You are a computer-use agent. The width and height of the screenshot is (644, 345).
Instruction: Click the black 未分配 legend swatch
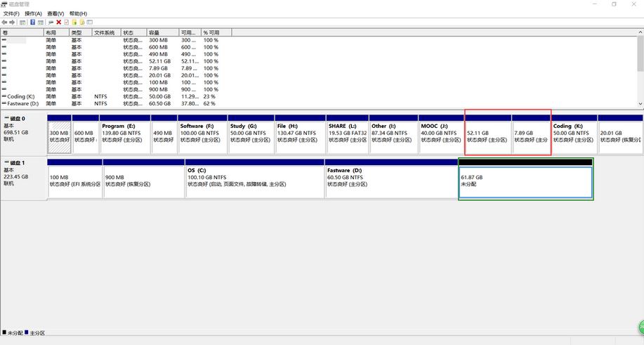pyautogui.click(x=4, y=332)
